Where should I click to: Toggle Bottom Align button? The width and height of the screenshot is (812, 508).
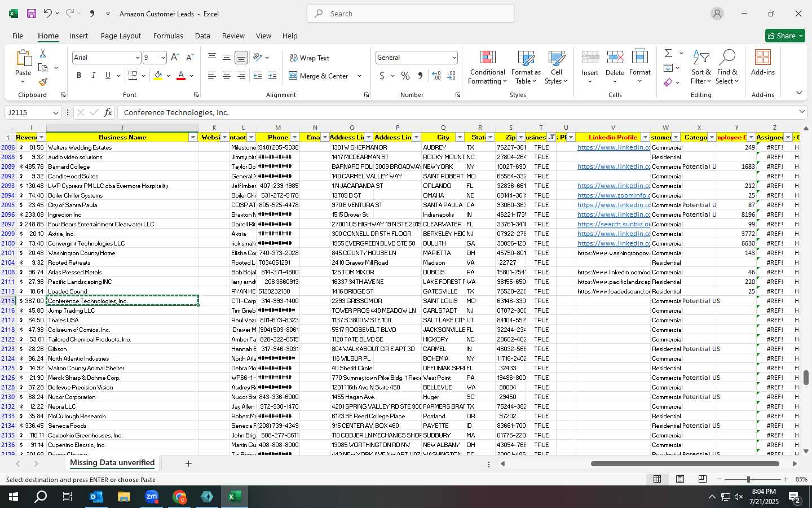point(241,58)
